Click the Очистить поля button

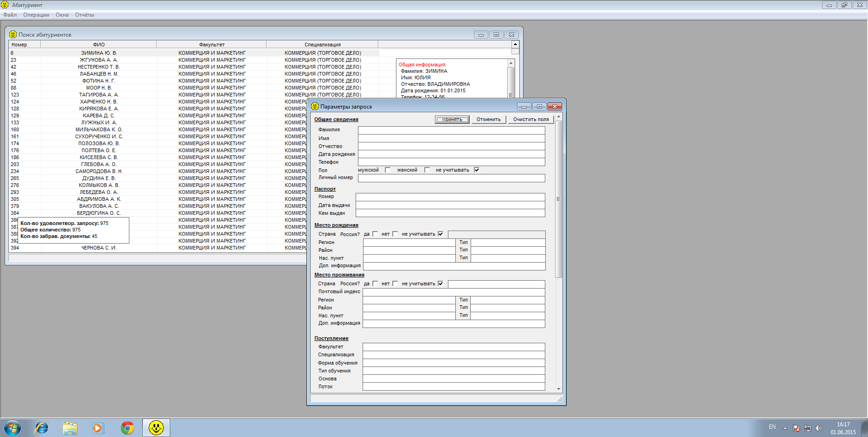pyautogui.click(x=530, y=119)
